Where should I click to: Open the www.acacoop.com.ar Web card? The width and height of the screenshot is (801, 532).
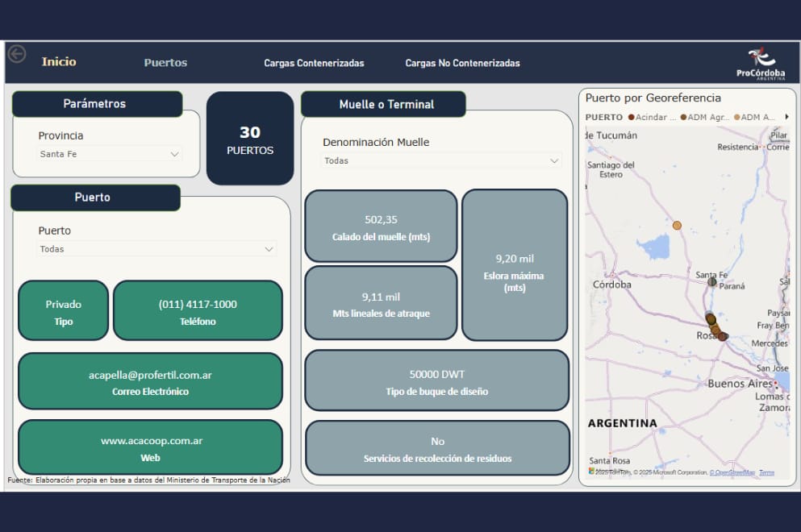(x=150, y=447)
